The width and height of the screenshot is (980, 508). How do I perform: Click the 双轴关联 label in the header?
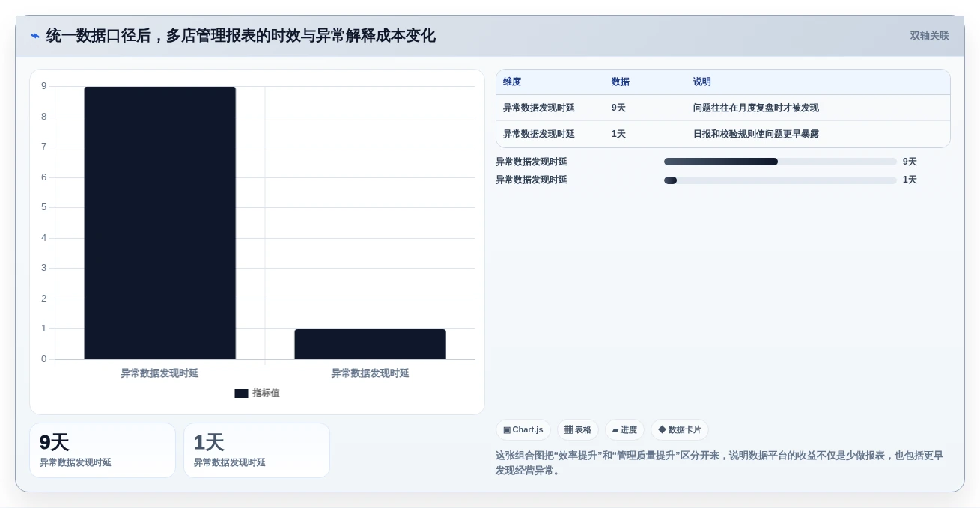point(929,36)
